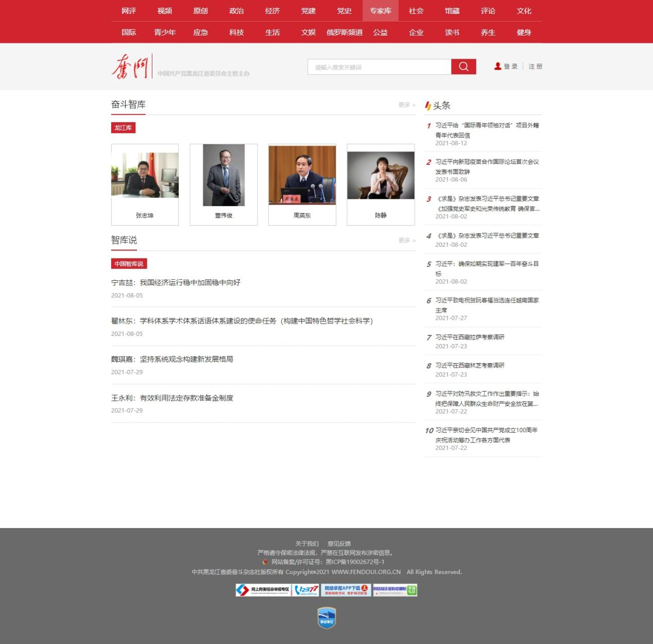This screenshot has width=653, height=644.
Task: Click the 登录 user icon
Action: click(x=497, y=66)
